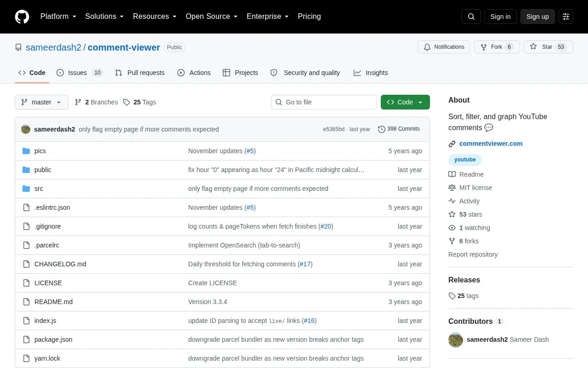Expand the Solutions dropdown menu
This screenshot has height=368, width=588.
click(x=104, y=17)
